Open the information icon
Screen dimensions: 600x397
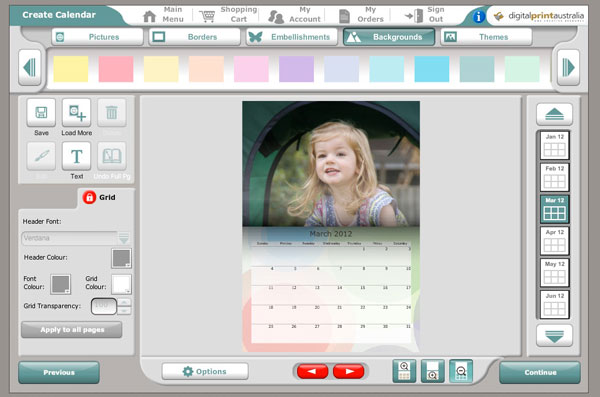click(x=479, y=16)
